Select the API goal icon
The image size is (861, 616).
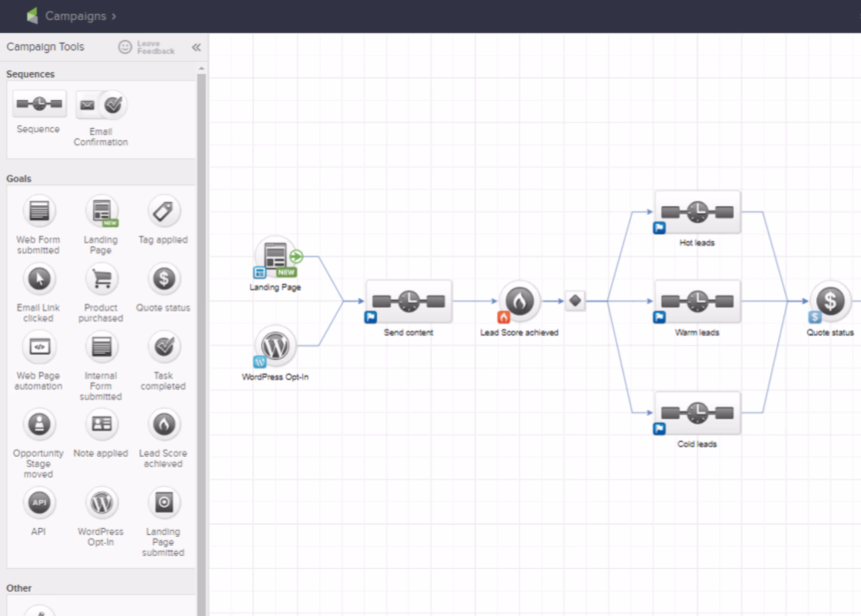click(x=39, y=503)
